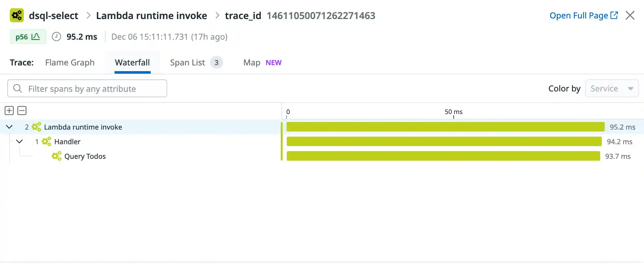The height and width of the screenshot is (263, 644).
Task: Select the Query Todos 93.7 ms duration bar
Action: (x=443, y=156)
